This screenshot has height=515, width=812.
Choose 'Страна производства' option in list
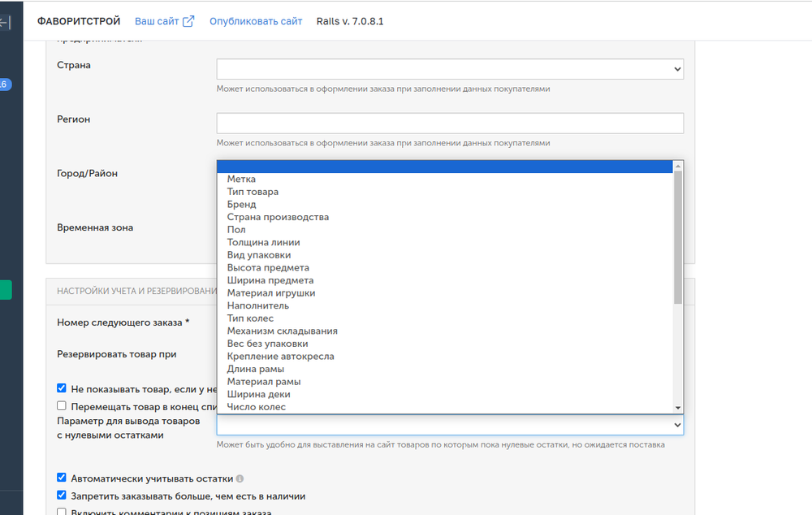point(278,217)
